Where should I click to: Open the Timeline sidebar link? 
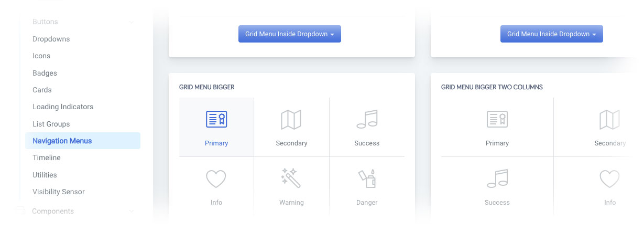pyautogui.click(x=47, y=157)
